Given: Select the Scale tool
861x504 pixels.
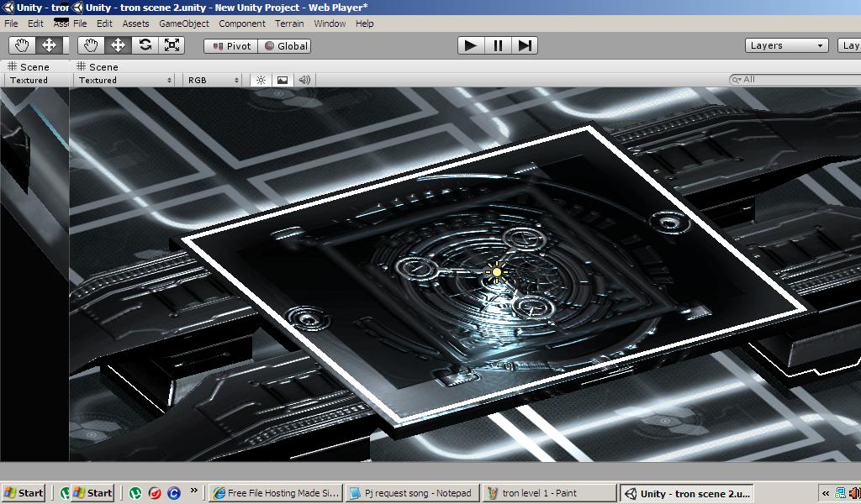Looking at the screenshot, I should 172,45.
